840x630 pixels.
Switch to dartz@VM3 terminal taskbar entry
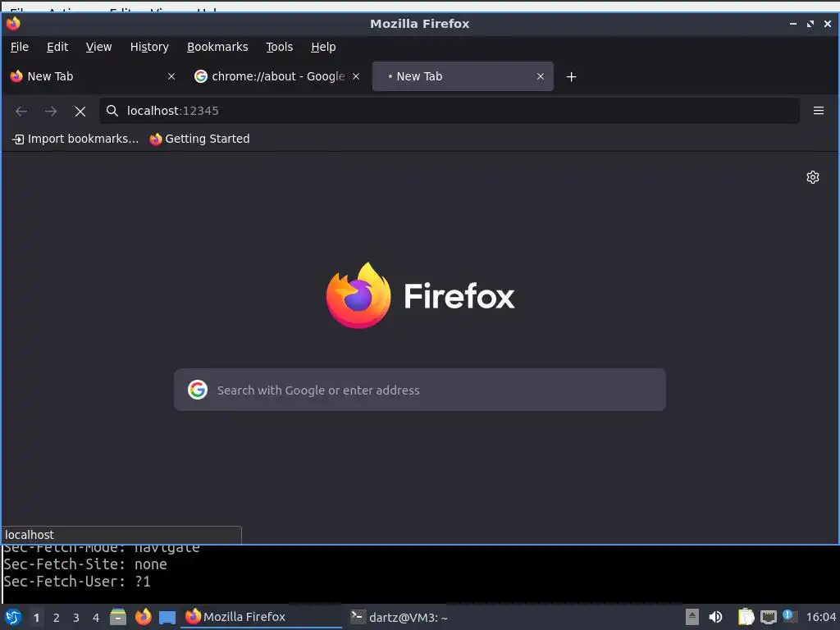(x=399, y=617)
